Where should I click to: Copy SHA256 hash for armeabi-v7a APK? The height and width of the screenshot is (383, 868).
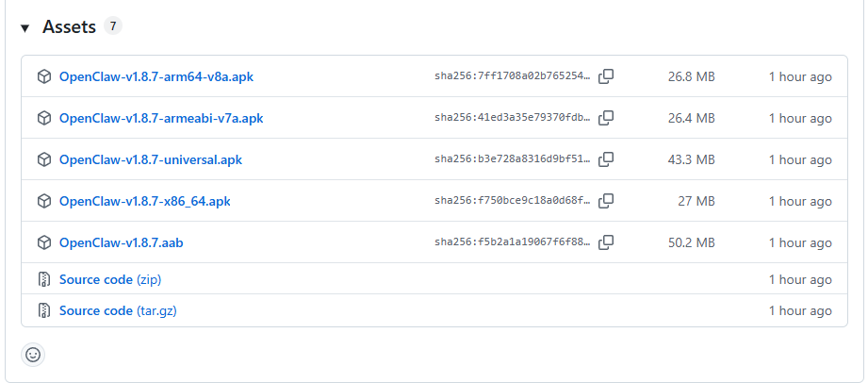[x=606, y=118]
